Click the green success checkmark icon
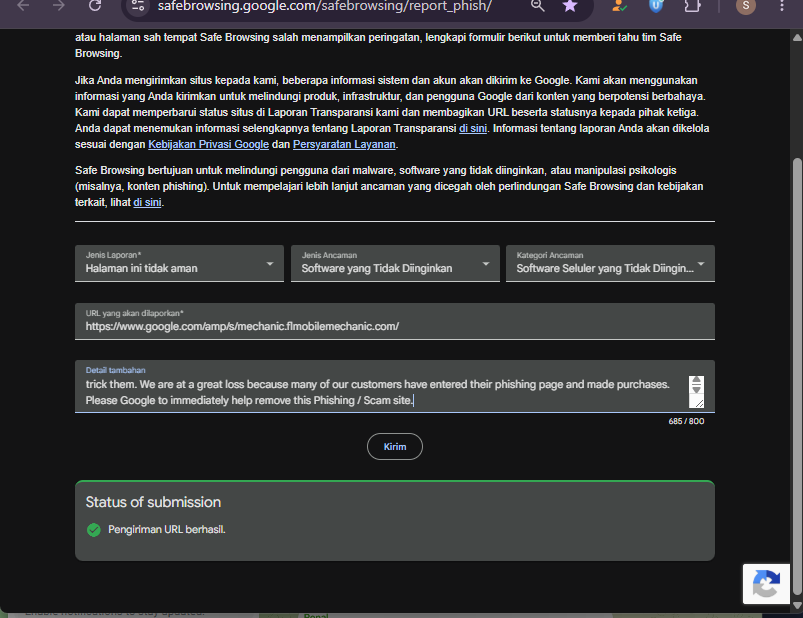The image size is (803, 618). (94, 530)
